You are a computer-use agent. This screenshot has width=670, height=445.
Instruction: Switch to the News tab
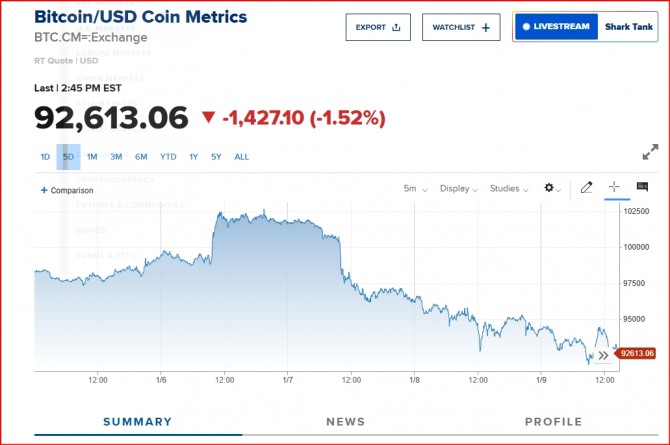tap(345, 422)
